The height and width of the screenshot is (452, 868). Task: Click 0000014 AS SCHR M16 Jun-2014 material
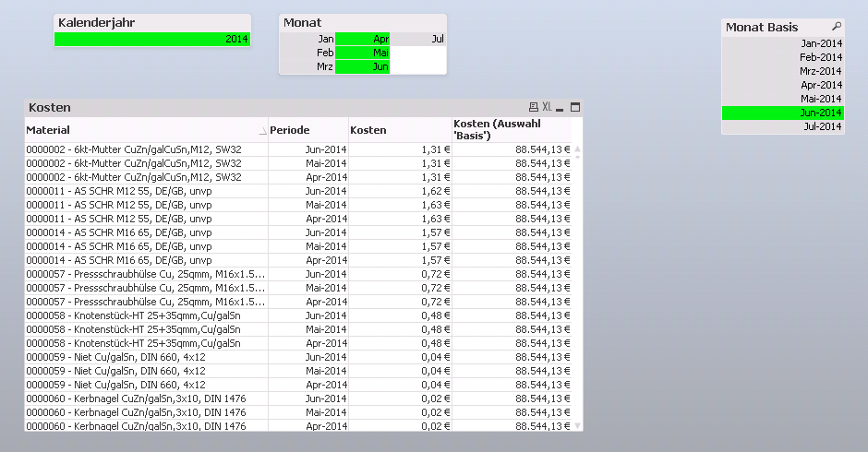point(146,232)
